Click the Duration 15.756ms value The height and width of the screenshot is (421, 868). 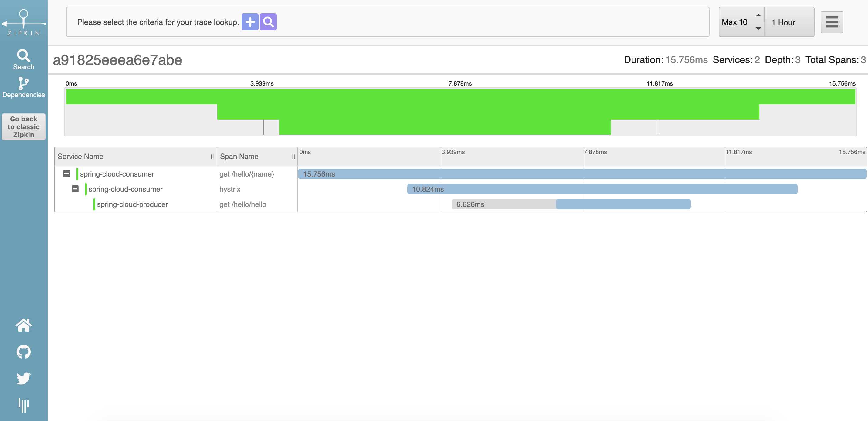point(687,60)
